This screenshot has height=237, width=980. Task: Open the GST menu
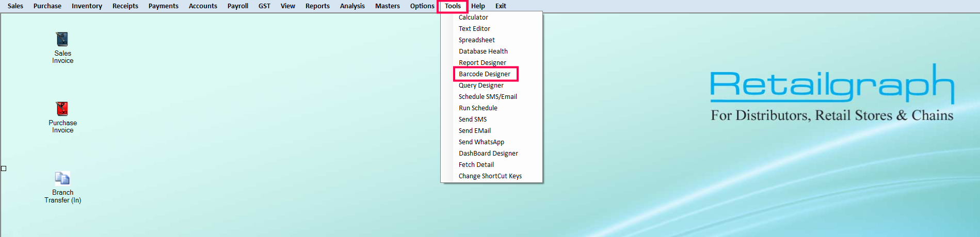264,6
